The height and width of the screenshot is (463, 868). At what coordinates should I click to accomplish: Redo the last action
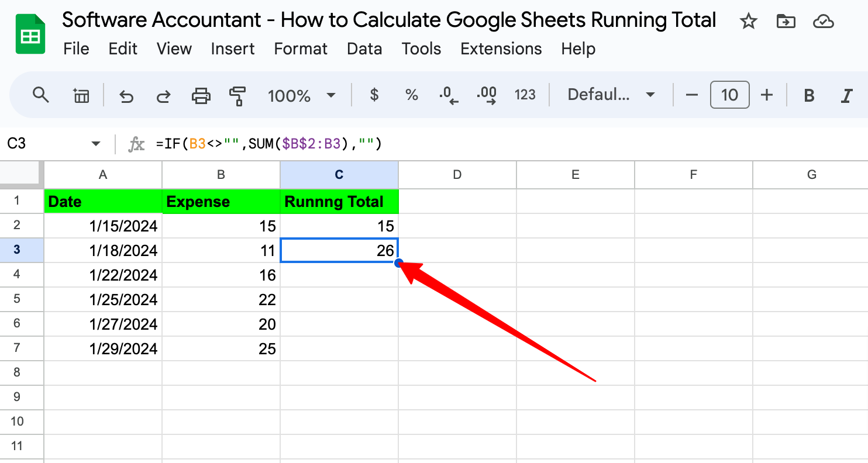click(x=164, y=95)
